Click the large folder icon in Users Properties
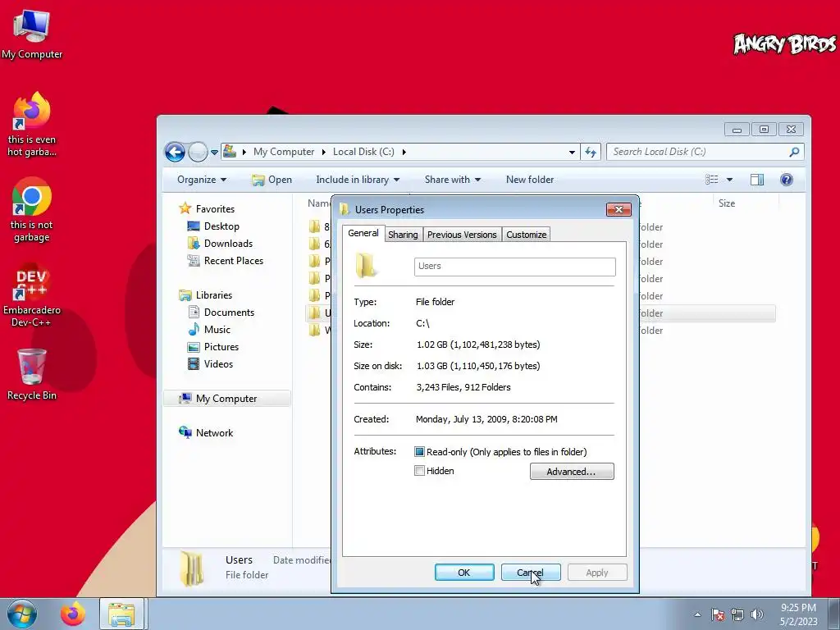Screen dimensions: 840x630 (x=367, y=266)
